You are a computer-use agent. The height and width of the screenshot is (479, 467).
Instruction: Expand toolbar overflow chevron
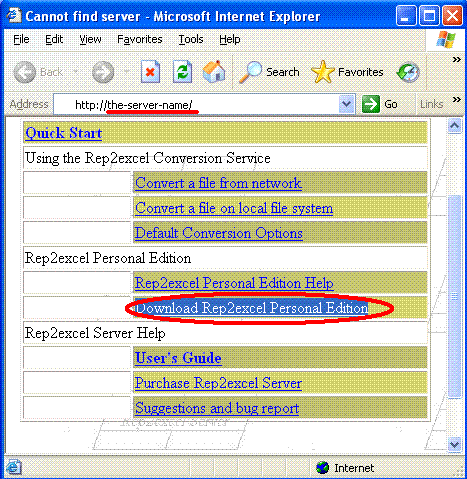[x=456, y=60]
